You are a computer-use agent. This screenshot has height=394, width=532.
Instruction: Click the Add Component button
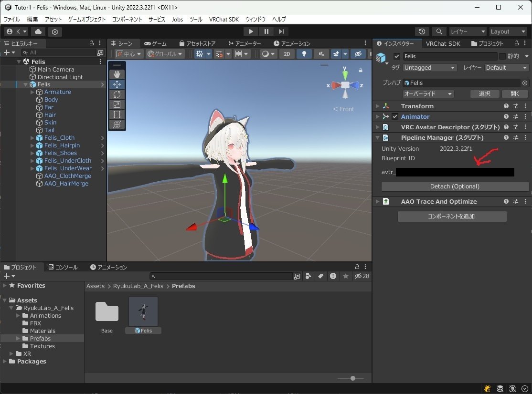click(452, 217)
